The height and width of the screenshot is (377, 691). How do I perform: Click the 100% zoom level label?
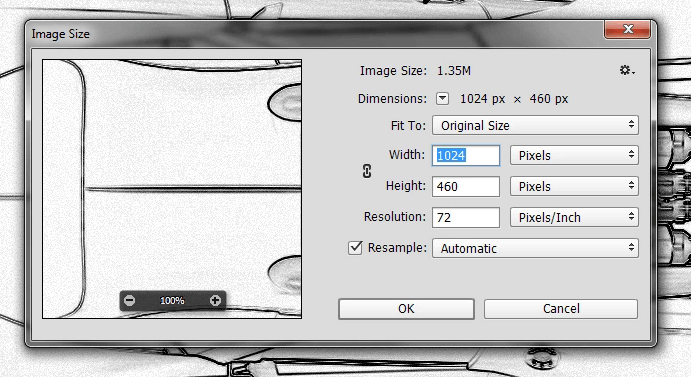click(x=172, y=301)
